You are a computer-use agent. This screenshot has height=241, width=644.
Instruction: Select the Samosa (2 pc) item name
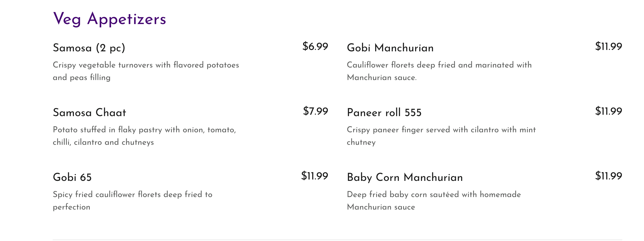pyautogui.click(x=89, y=48)
